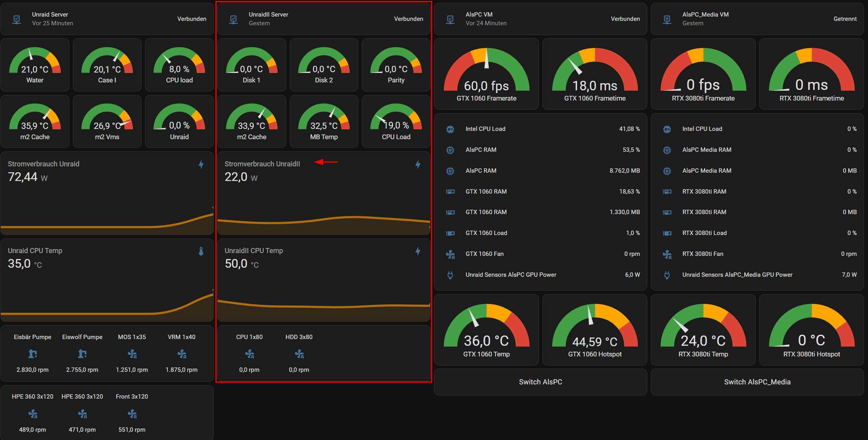This screenshot has width=868, height=440.
Task: Click the Intel CPU Load chip icon in AlsPC list
Action: click(450, 129)
